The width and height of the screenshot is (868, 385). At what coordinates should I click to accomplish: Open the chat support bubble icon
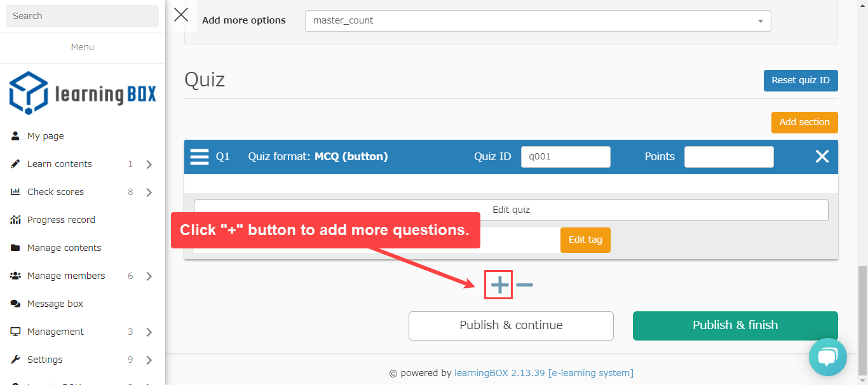click(827, 357)
